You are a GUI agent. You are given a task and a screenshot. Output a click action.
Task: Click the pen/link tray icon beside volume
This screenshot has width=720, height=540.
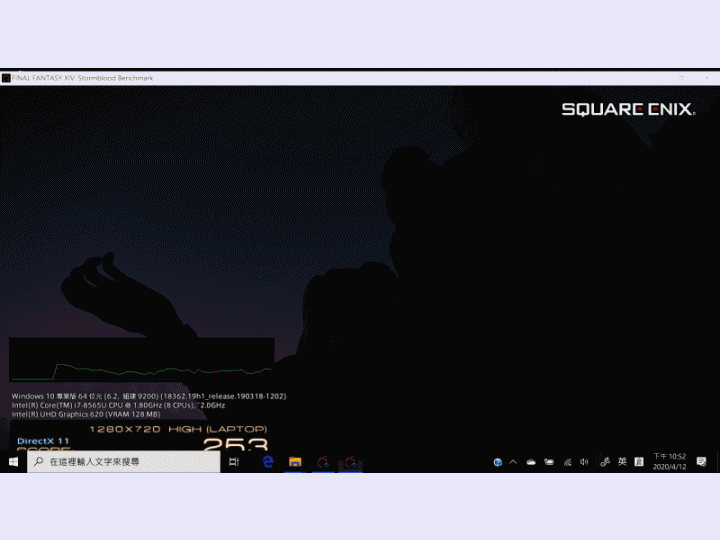(605, 462)
